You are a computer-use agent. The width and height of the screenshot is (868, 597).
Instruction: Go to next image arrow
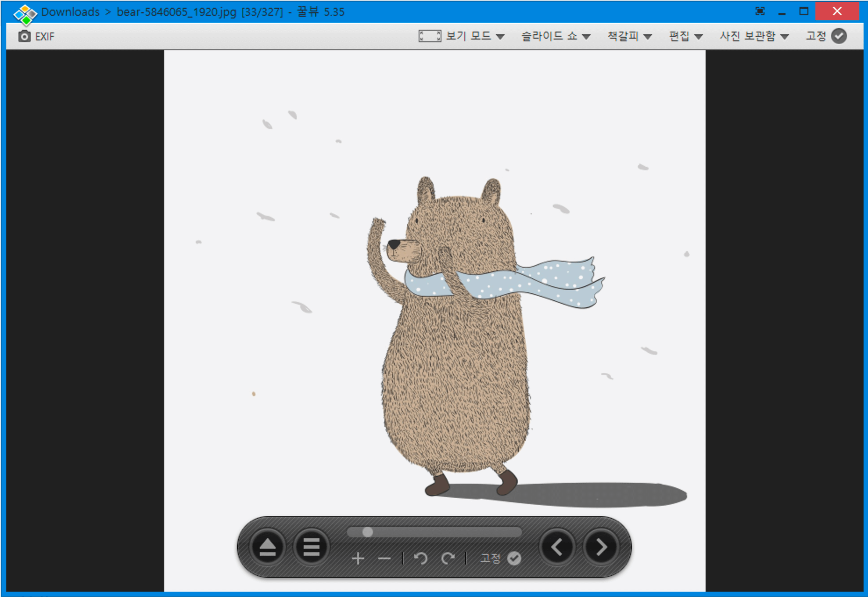pos(601,547)
